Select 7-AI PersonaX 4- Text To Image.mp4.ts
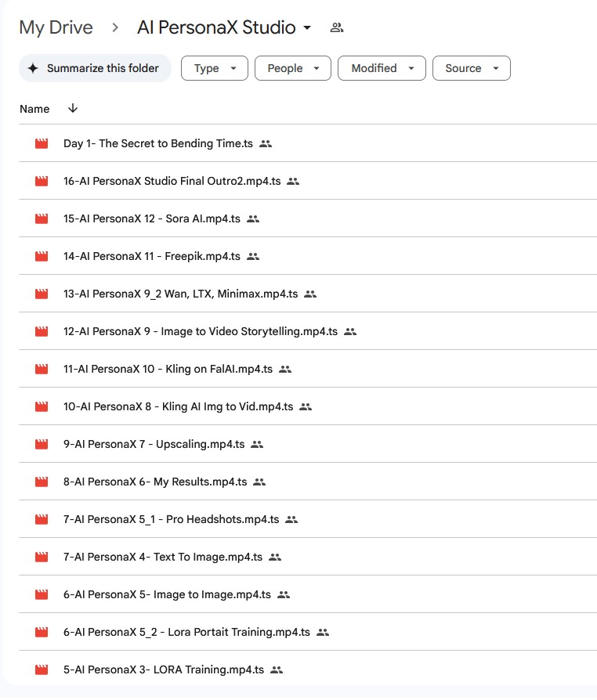The image size is (597, 700). click(308, 557)
